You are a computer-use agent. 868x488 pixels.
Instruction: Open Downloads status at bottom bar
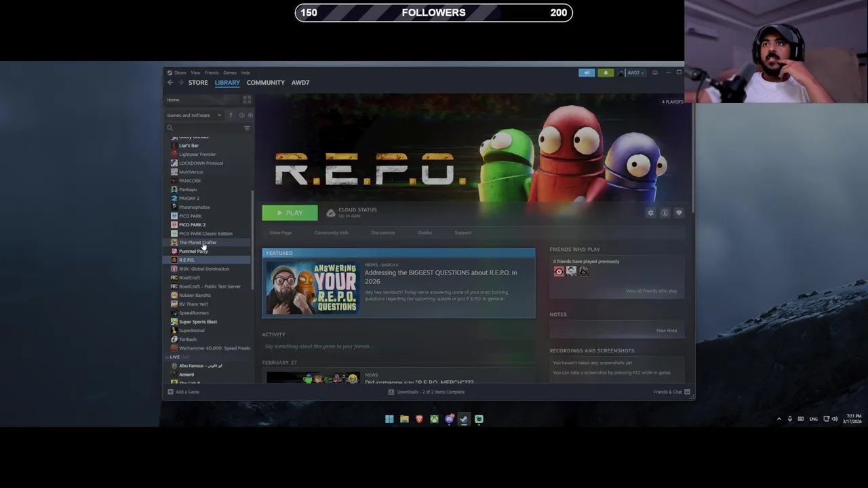[x=427, y=392]
